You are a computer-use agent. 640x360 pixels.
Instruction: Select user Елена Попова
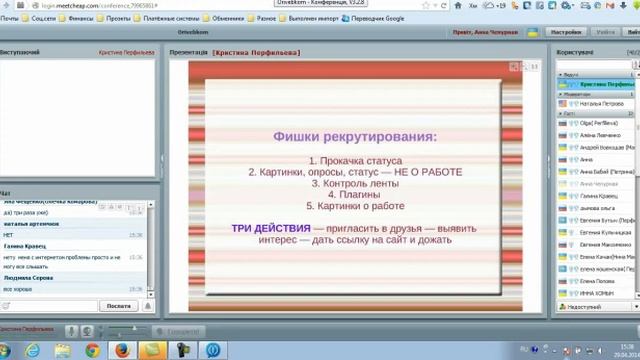click(x=596, y=281)
